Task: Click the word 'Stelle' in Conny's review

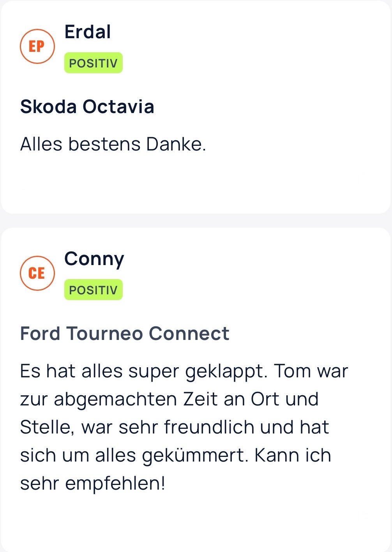Action: (x=45, y=427)
